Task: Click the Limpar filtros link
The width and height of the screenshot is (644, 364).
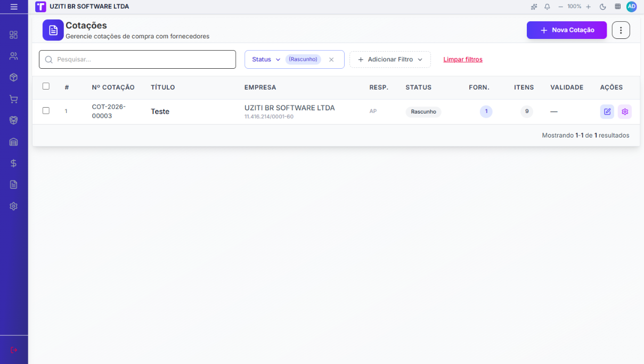Action: (x=463, y=60)
